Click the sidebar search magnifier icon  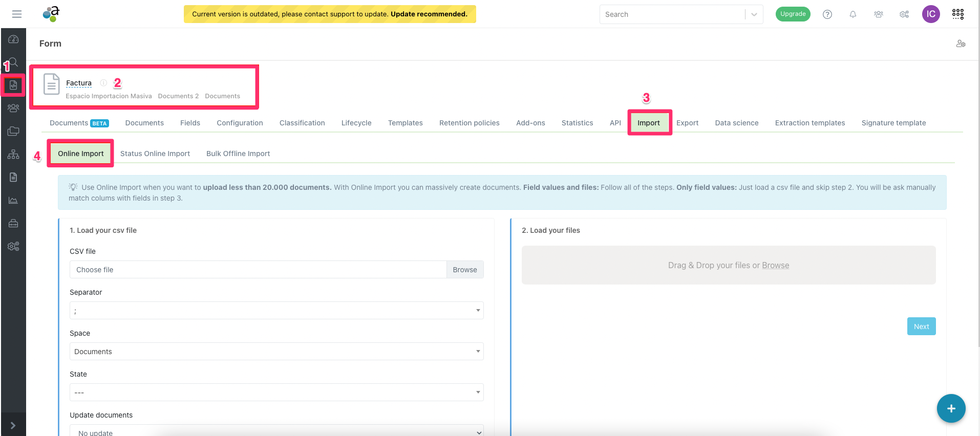point(13,62)
